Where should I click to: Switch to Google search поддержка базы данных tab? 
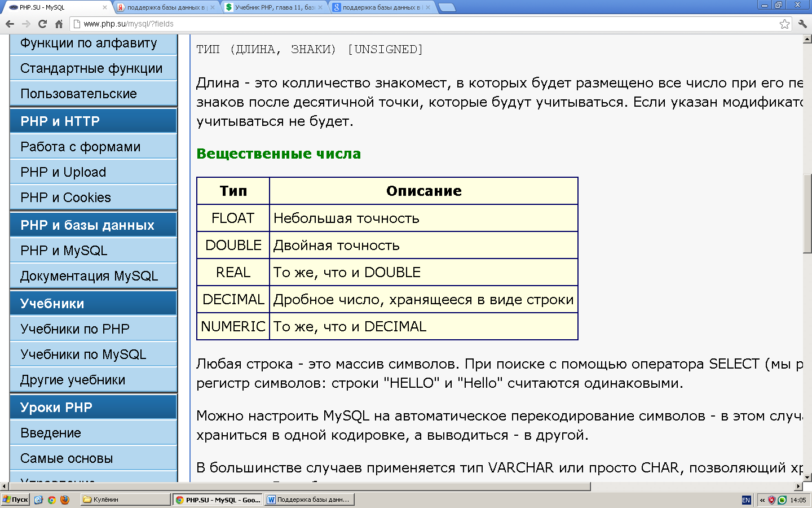click(x=382, y=7)
